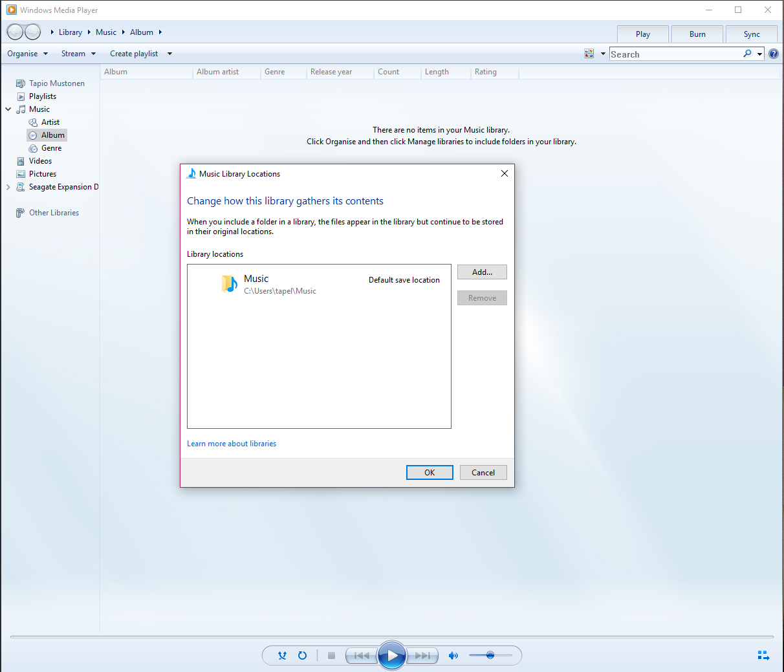This screenshot has width=784, height=672.
Task: Open the Organise menu
Action: click(28, 54)
